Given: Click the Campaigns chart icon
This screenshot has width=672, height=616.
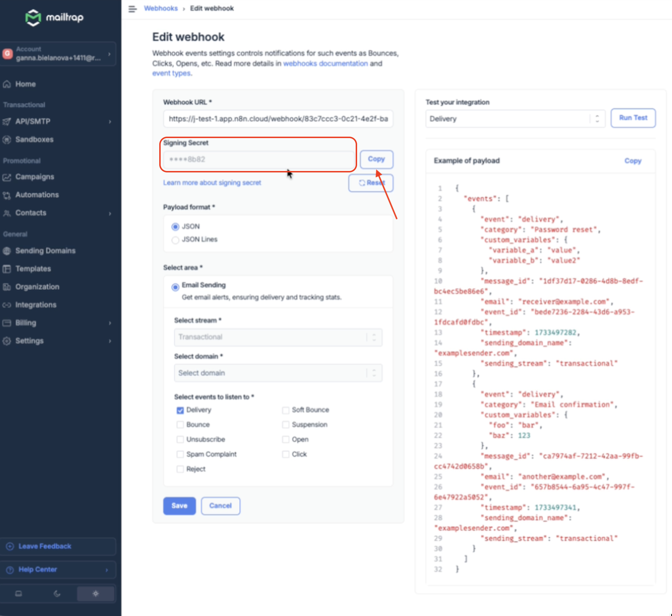Looking at the screenshot, I should (x=7, y=177).
